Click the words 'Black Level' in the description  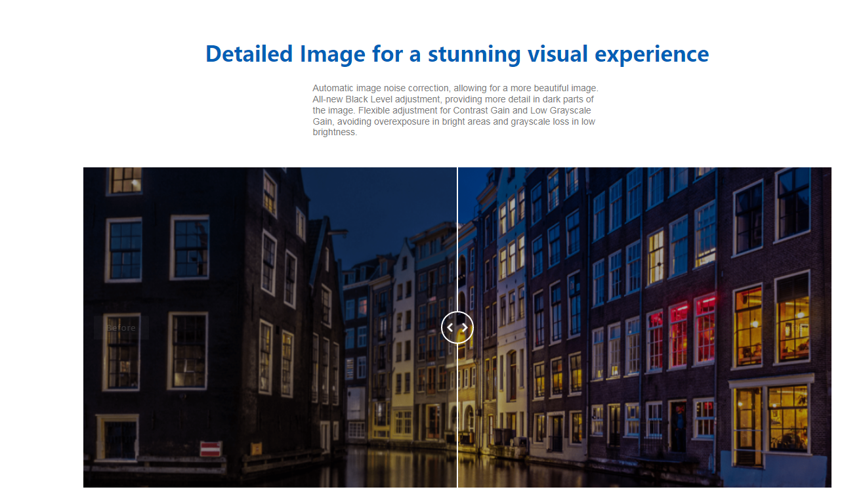373,99
